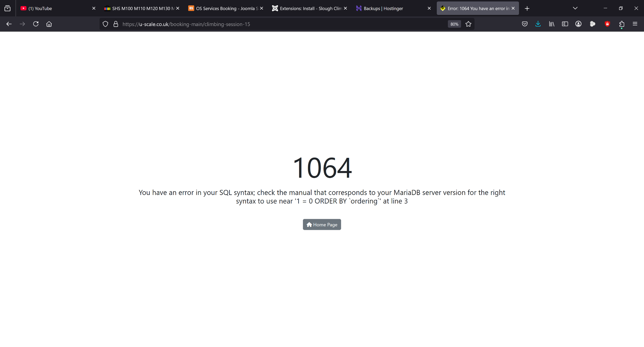The image size is (644, 347).
Task: Reset the 80% zoom level badge
Action: tap(454, 24)
